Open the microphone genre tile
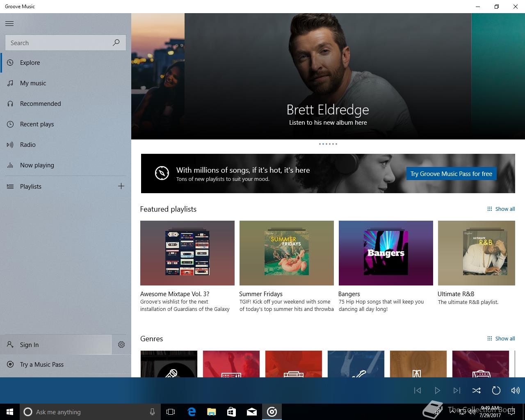 coord(169,364)
